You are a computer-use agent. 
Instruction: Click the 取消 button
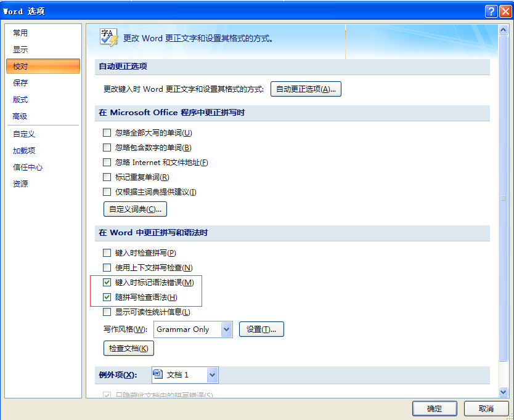tap(486, 408)
